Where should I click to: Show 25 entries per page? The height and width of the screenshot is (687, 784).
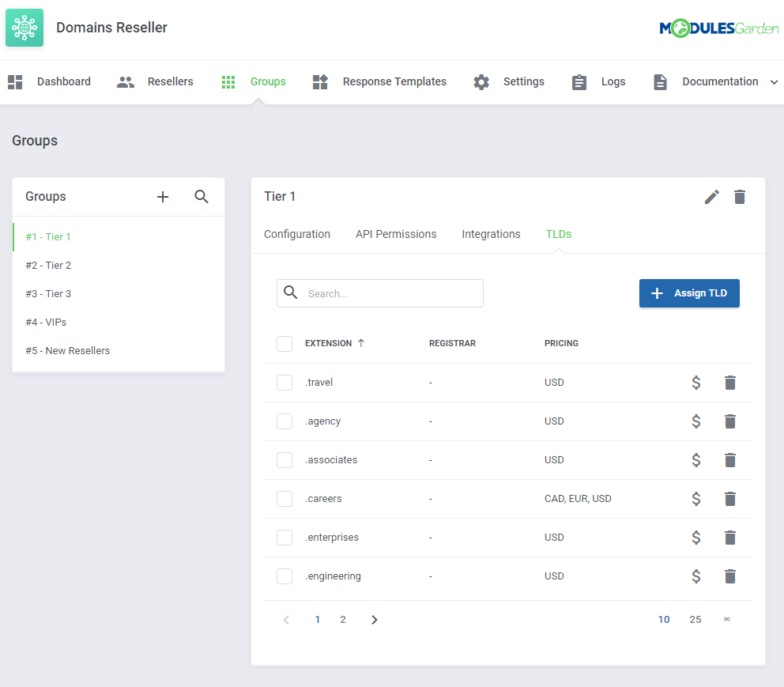695,620
